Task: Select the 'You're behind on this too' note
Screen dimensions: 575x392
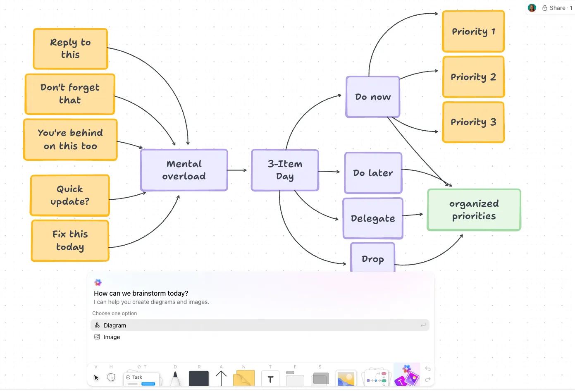Action: [70, 139]
